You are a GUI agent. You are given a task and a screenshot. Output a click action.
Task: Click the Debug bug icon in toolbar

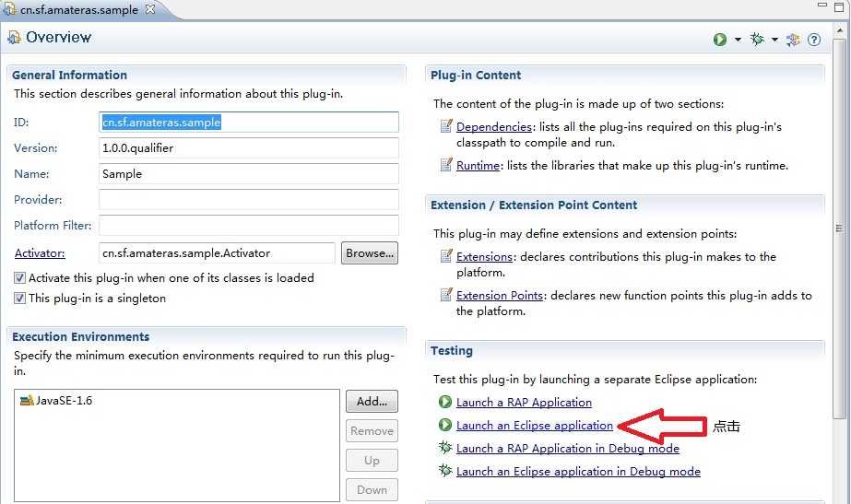[x=757, y=39]
